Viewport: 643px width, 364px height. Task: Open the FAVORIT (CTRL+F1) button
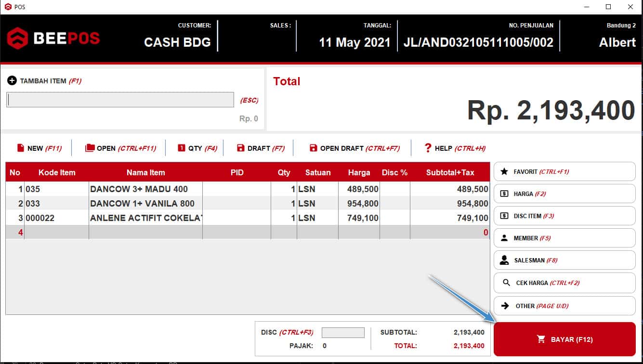(x=564, y=171)
